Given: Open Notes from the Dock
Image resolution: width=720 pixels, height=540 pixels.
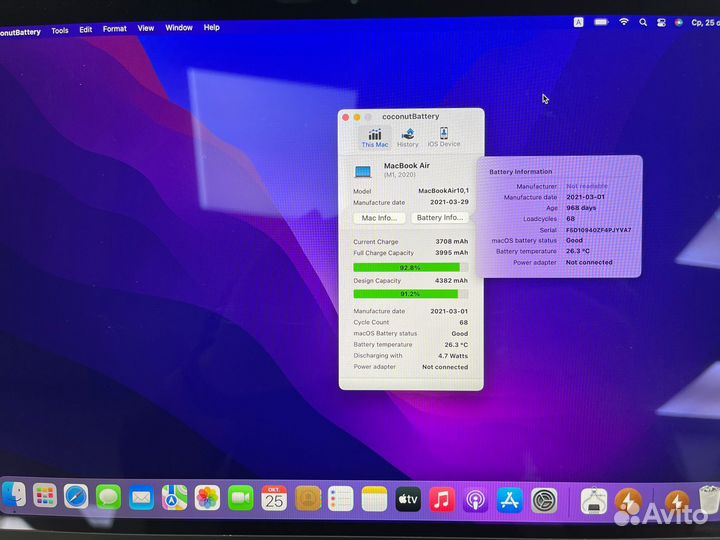Looking at the screenshot, I should coord(374,499).
